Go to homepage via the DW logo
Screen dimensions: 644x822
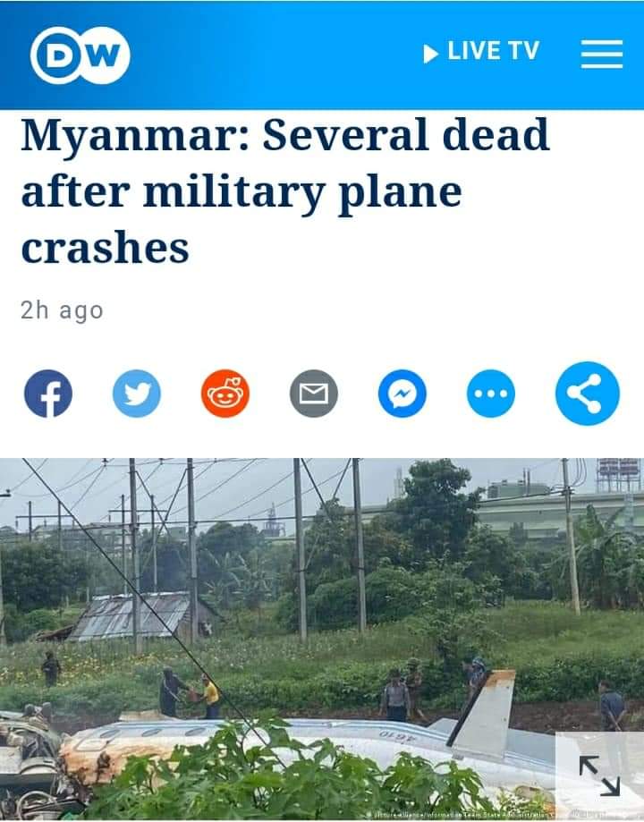[80, 55]
